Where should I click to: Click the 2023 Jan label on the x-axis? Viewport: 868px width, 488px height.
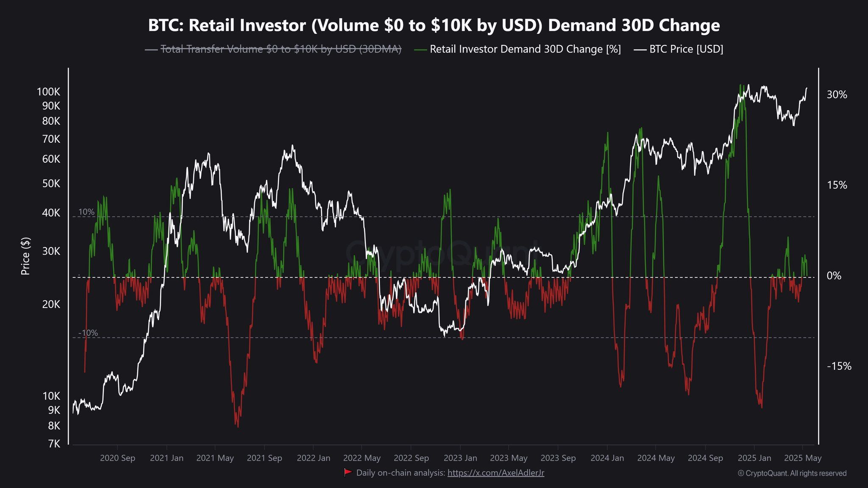click(460, 458)
